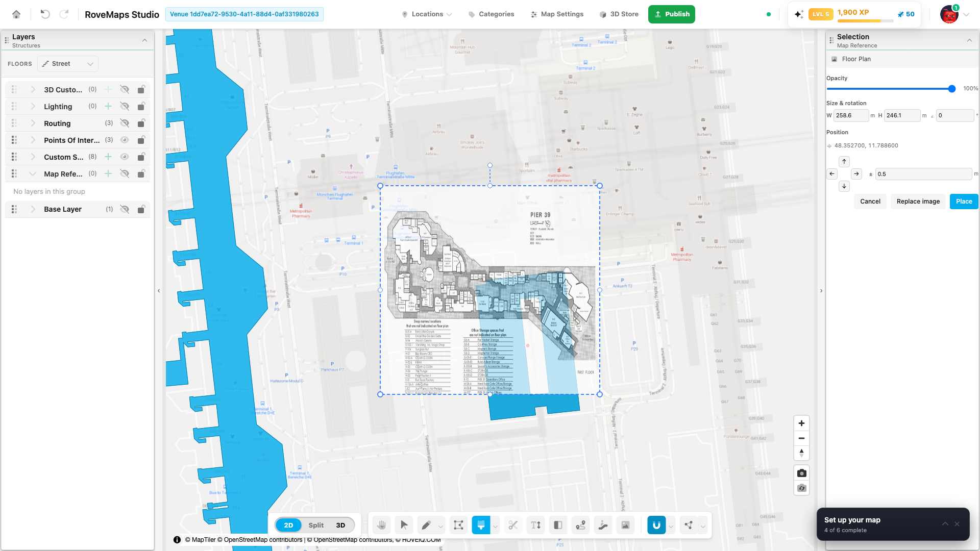Click the secondary camera refresh icon
This screenshot has height=551, width=980.
point(801,488)
